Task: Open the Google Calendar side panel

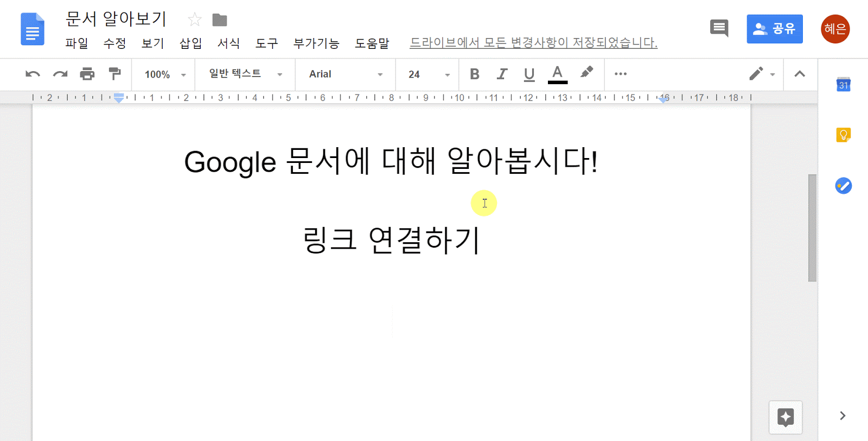Action: point(843,84)
